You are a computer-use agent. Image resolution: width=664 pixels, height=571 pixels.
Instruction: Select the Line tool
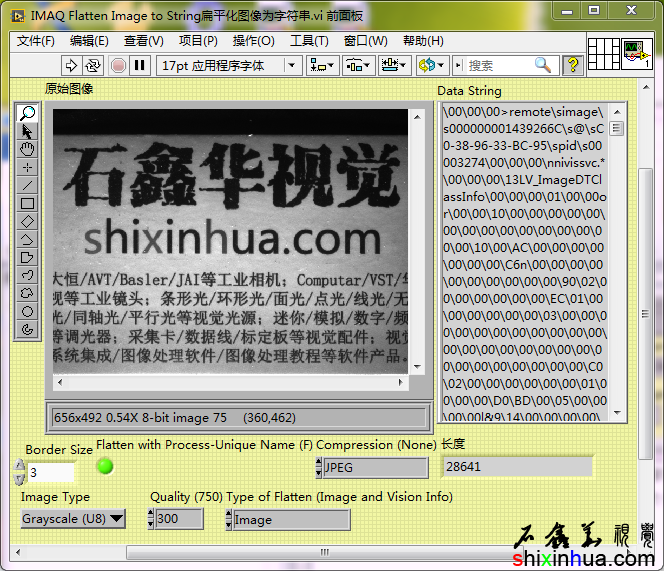pyautogui.click(x=28, y=186)
